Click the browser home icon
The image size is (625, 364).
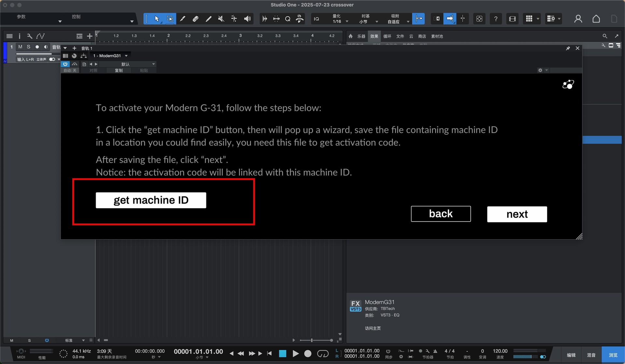pos(351,36)
